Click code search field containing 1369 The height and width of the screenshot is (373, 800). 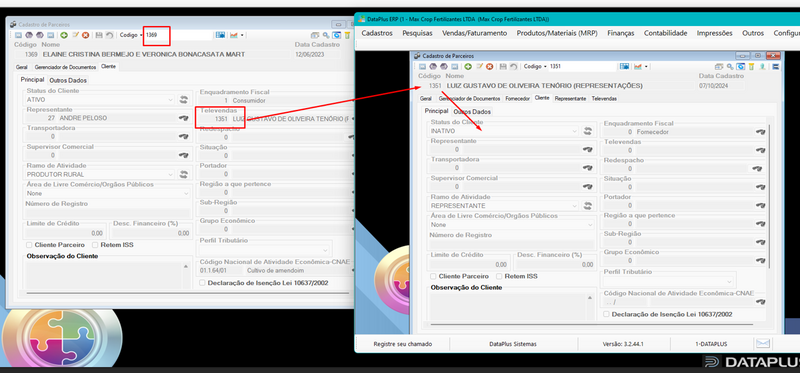point(178,35)
